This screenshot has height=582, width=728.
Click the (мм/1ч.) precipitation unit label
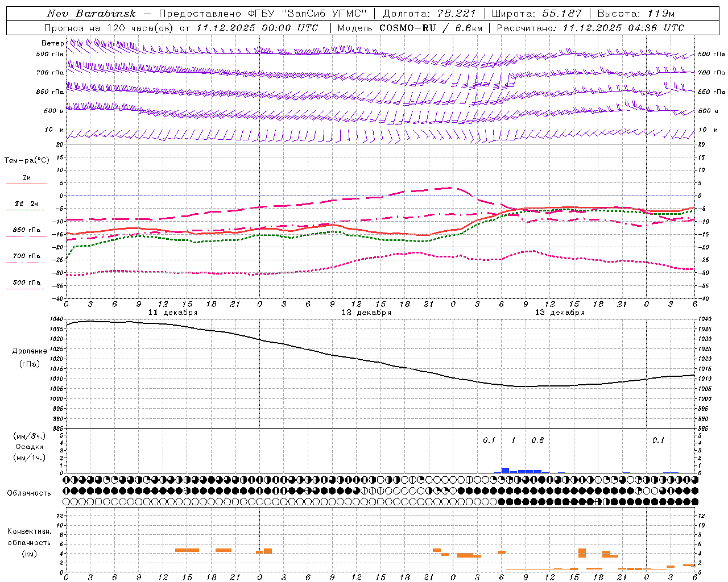tap(30, 458)
